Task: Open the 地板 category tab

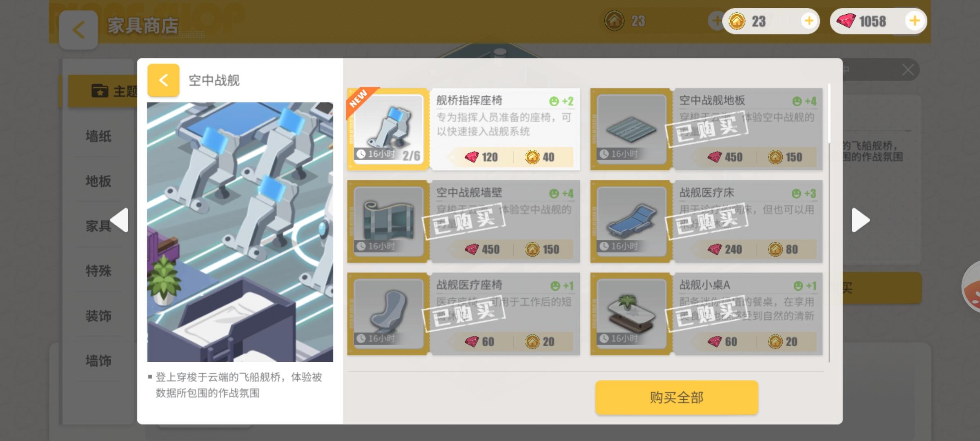Action: pyautogui.click(x=98, y=181)
